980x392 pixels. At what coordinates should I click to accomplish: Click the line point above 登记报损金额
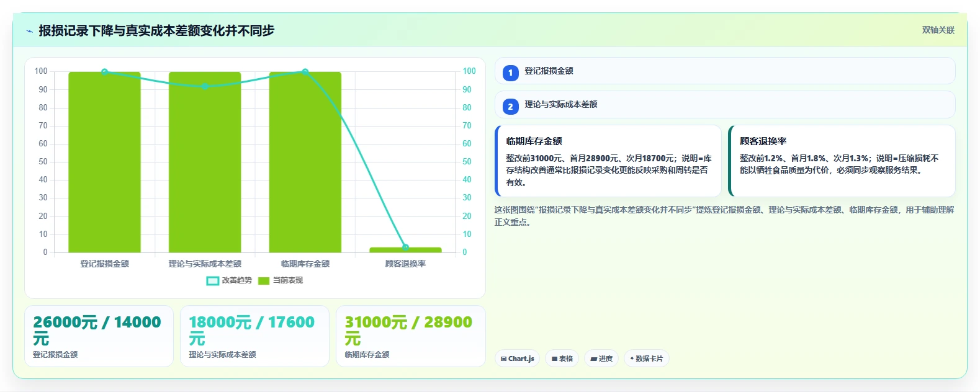104,72
